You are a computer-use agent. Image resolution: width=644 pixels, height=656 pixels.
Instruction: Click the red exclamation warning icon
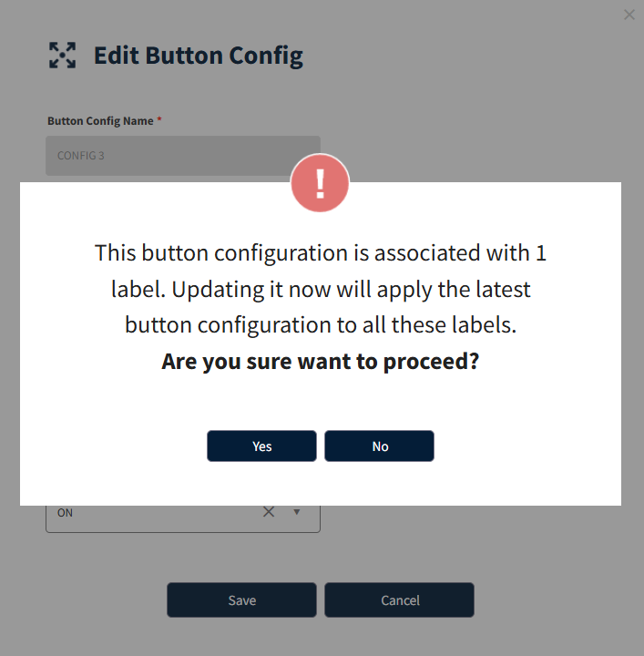pyautogui.click(x=320, y=183)
